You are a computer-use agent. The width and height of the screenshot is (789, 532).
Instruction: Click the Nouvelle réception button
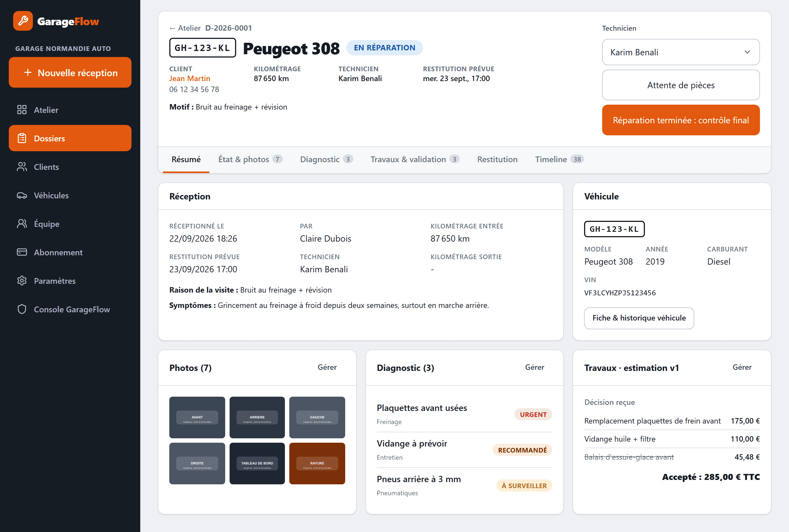tap(70, 72)
